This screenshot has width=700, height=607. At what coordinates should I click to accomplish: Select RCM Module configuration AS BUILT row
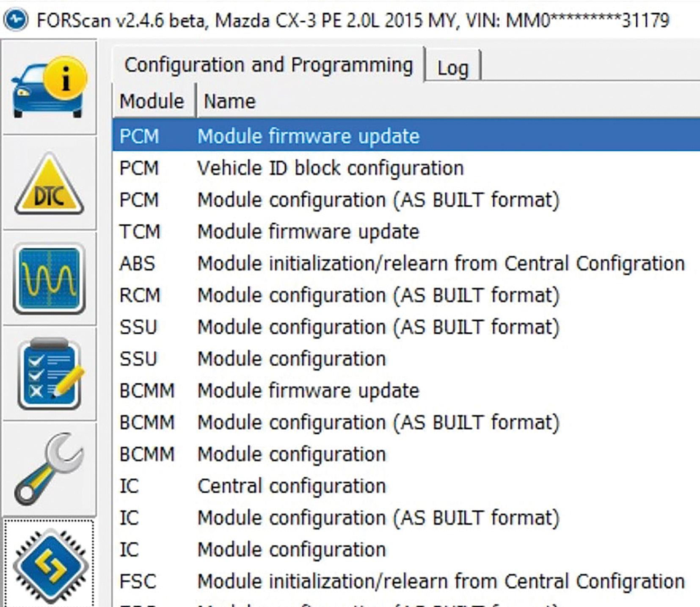coord(378,295)
